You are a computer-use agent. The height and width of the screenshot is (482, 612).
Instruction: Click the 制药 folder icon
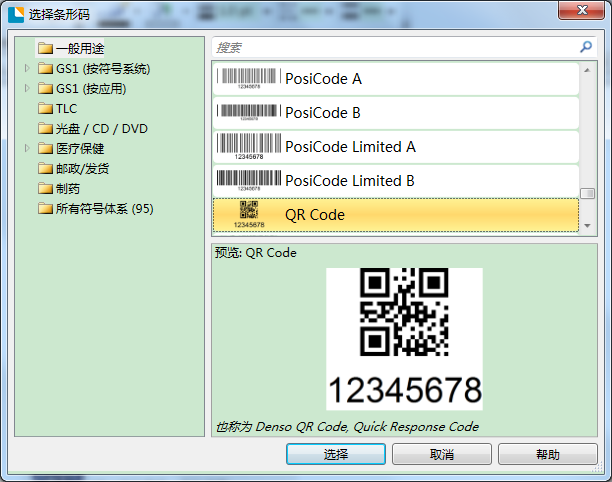pyautogui.click(x=45, y=189)
